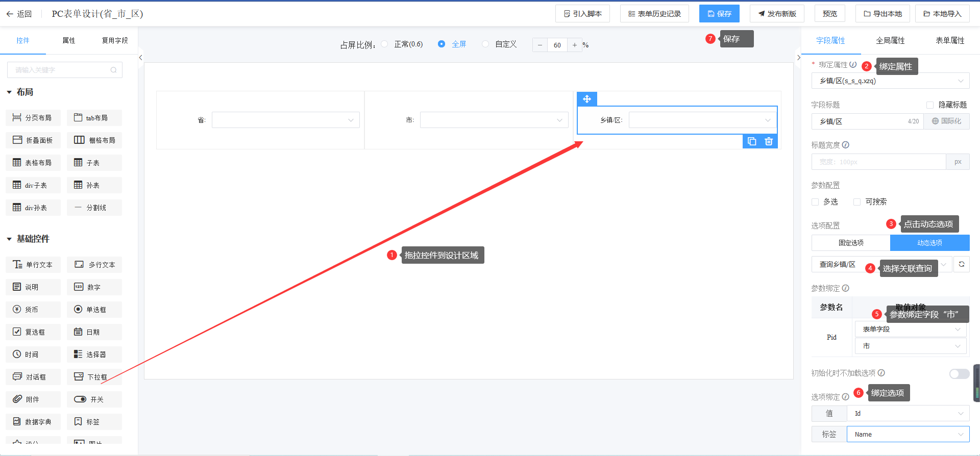Switch to 表单属性 tab
The image size is (980, 456).
(x=950, y=40)
